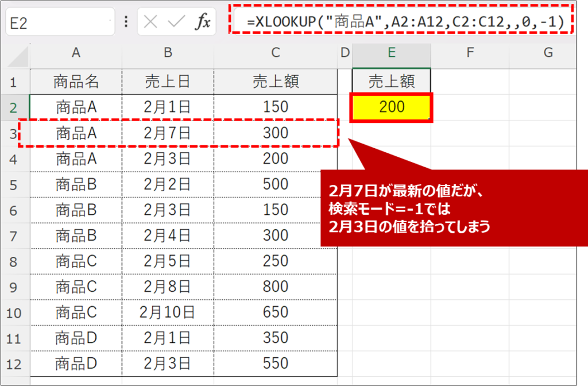Click the 売上日 header cell B1
The image size is (588, 386).
[x=168, y=82]
